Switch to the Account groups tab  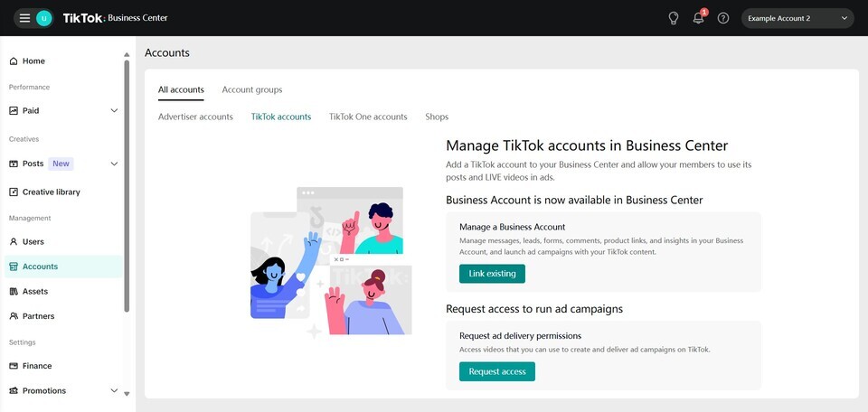(x=252, y=89)
